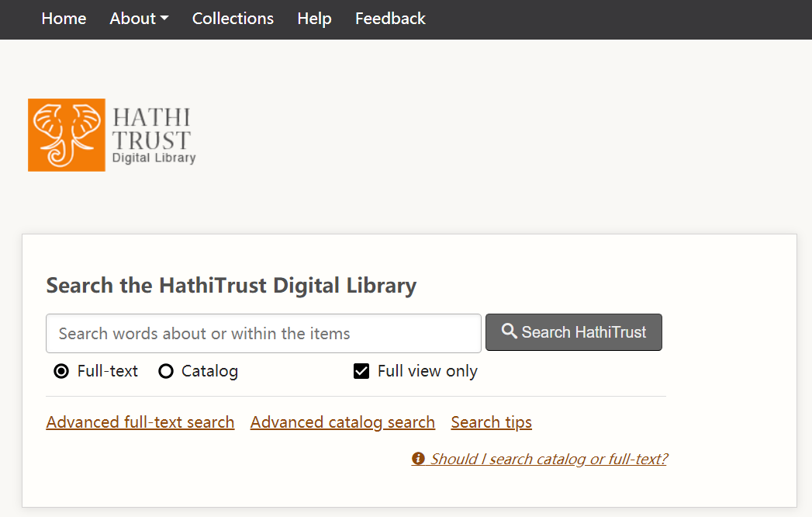Uncheck the Full view only checkbox
812x517 pixels.
361,371
